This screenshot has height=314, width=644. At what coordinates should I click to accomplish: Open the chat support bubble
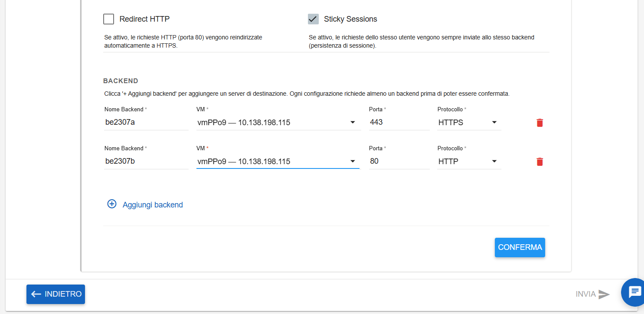coord(634,292)
